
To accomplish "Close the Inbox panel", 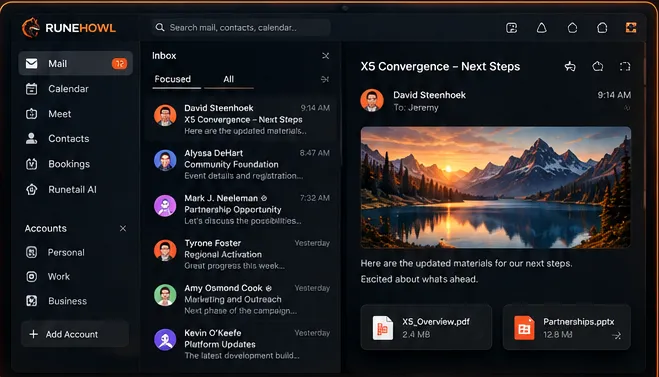I will pyautogui.click(x=325, y=56).
